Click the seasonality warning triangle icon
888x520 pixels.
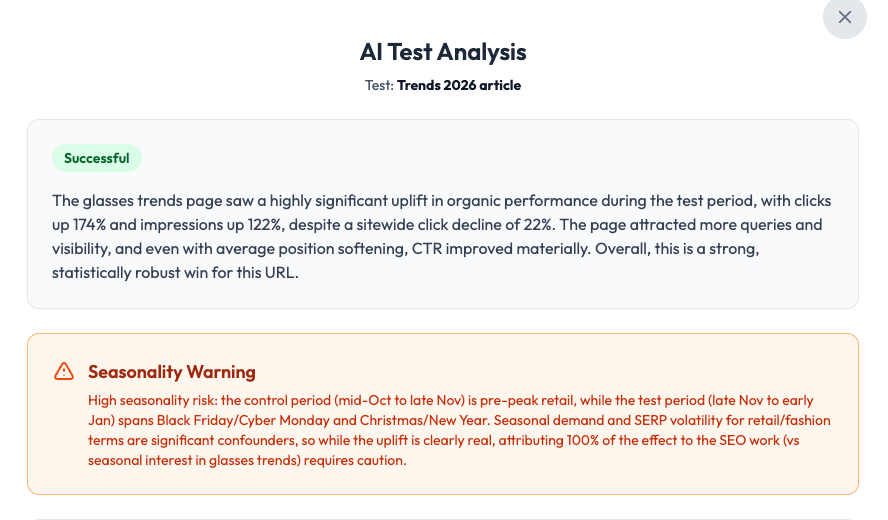point(64,372)
